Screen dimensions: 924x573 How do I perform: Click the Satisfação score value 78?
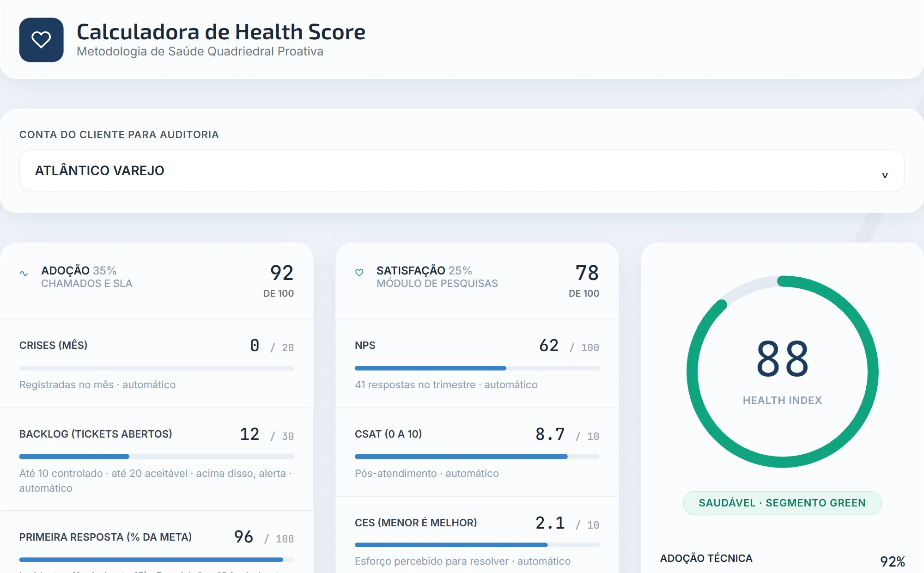coord(587,273)
